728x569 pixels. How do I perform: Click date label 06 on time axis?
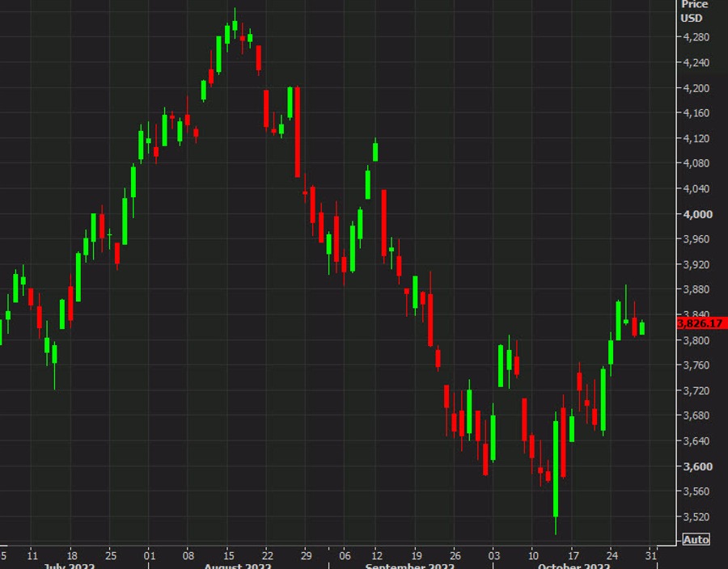click(345, 555)
